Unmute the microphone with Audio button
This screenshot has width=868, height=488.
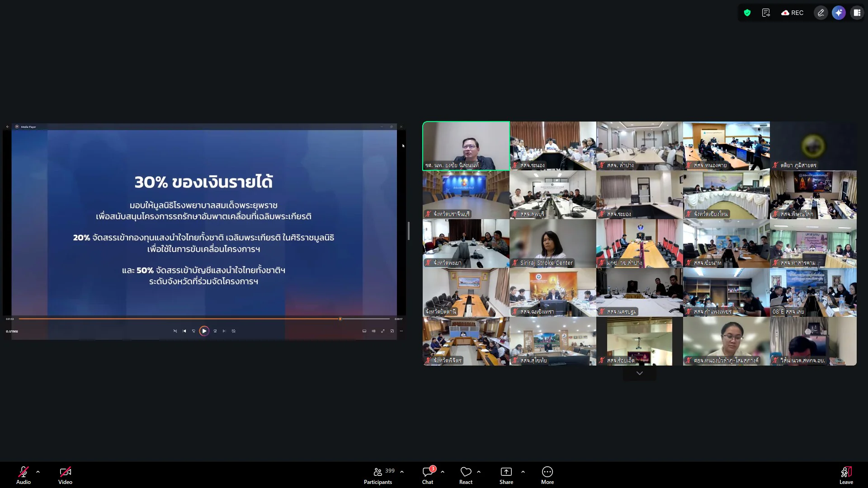24,475
